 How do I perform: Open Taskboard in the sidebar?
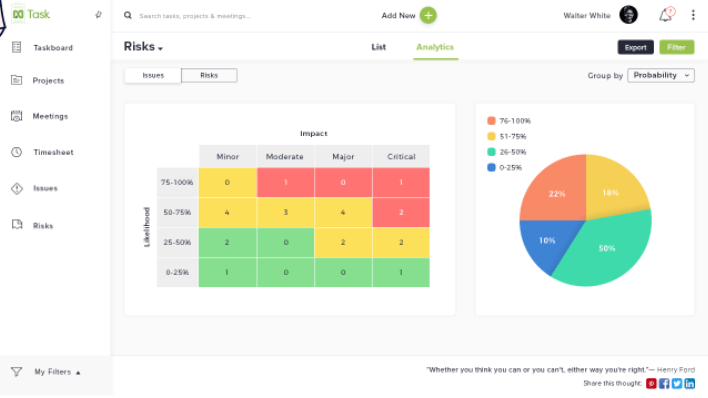click(x=53, y=47)
